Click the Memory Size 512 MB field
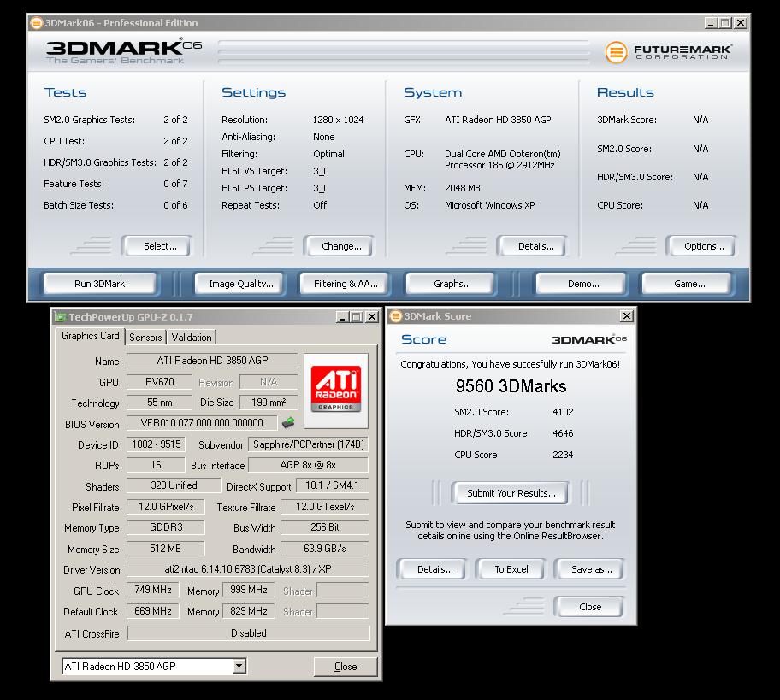 click(166, 549)
